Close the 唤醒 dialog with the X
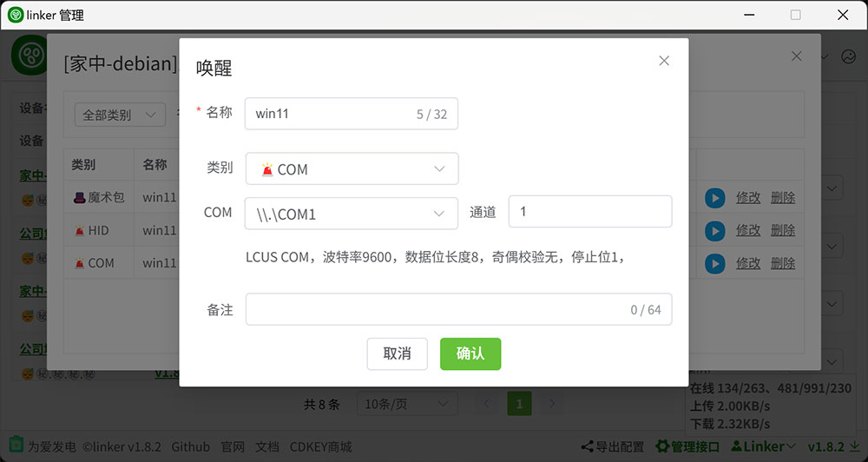The height and width of the screenshot is (462, 868). point(664,61)
